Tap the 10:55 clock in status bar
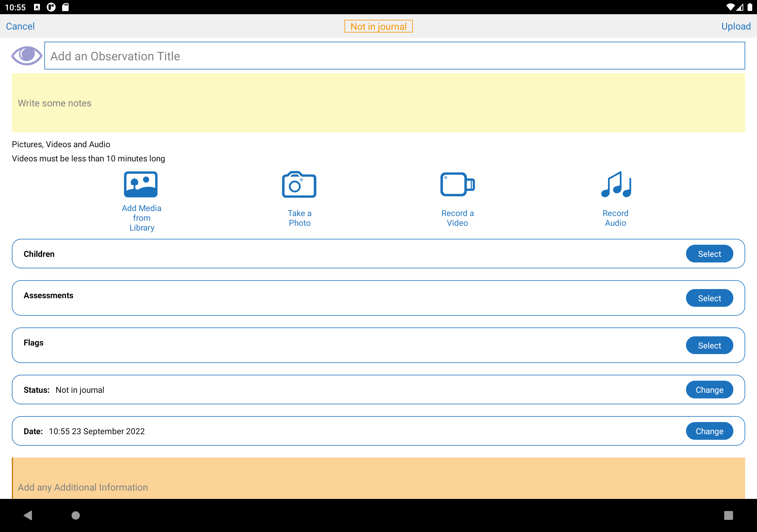Viewport: 757px width, 532px height. point(15,7)
